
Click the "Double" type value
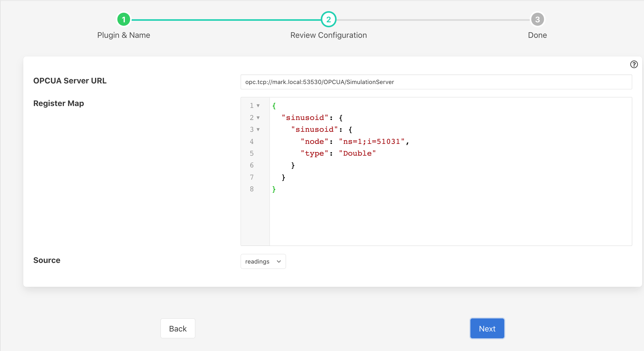pyautogui.click(x=357, y=153)
